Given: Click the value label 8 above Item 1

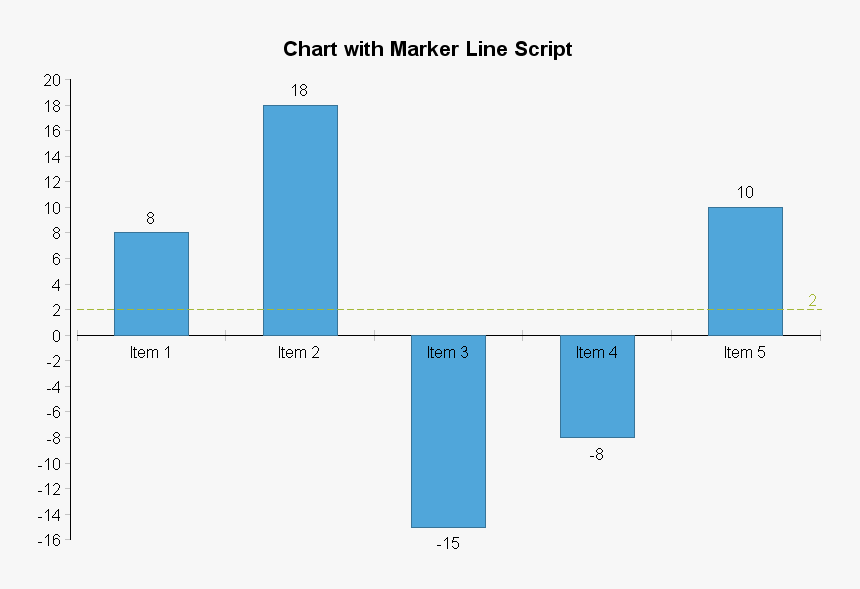Looking at the screenshot, I should coord(150,218).
